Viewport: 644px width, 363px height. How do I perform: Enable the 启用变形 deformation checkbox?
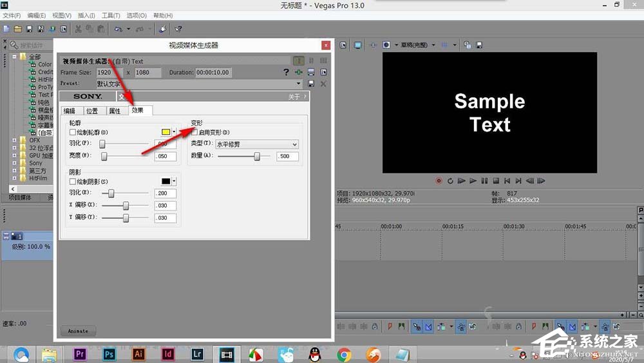(x=194, y=132)
